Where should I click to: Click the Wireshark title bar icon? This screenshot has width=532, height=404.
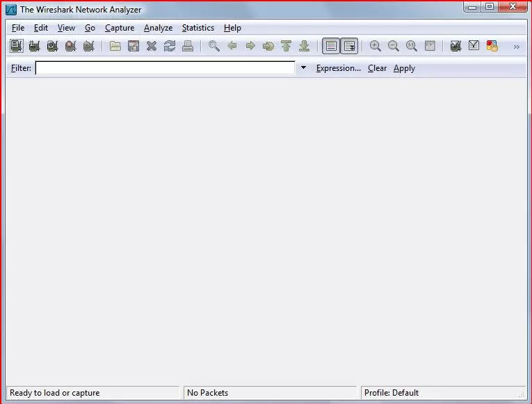point(11,10)
